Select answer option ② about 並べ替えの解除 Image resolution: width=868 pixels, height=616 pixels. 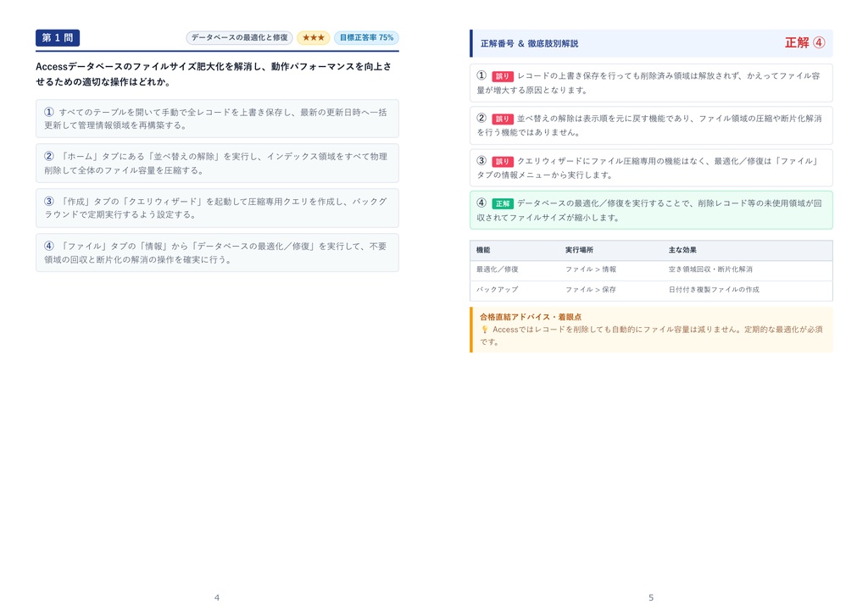[217, 164]
